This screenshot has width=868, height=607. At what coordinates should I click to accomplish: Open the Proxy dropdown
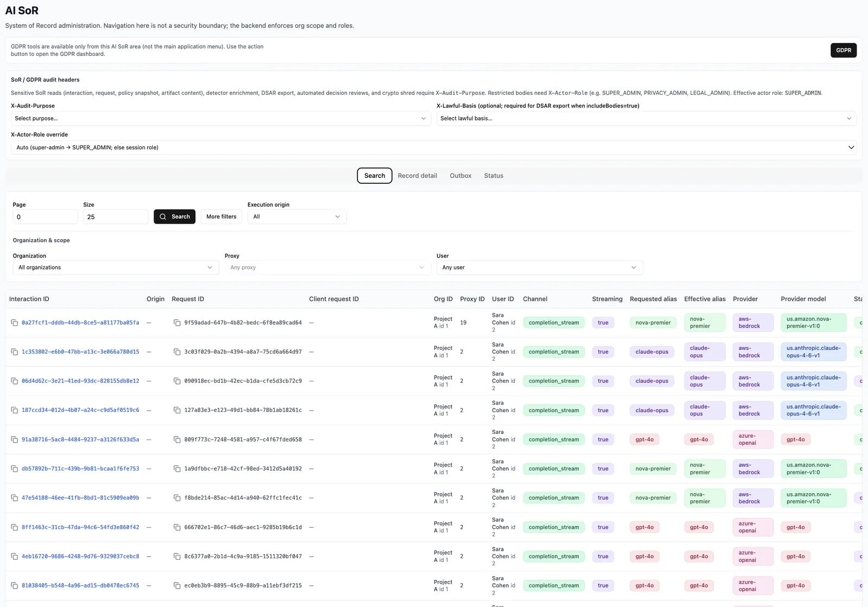tap(328, 267)
